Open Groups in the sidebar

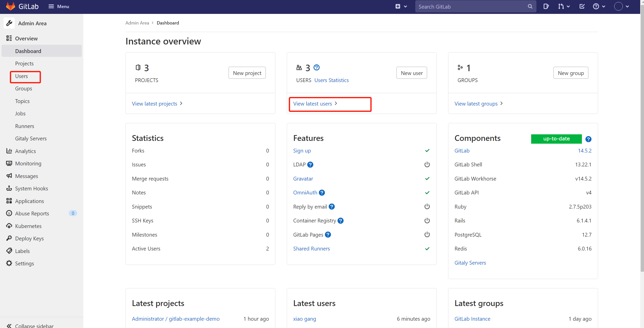tap(23, 88)
